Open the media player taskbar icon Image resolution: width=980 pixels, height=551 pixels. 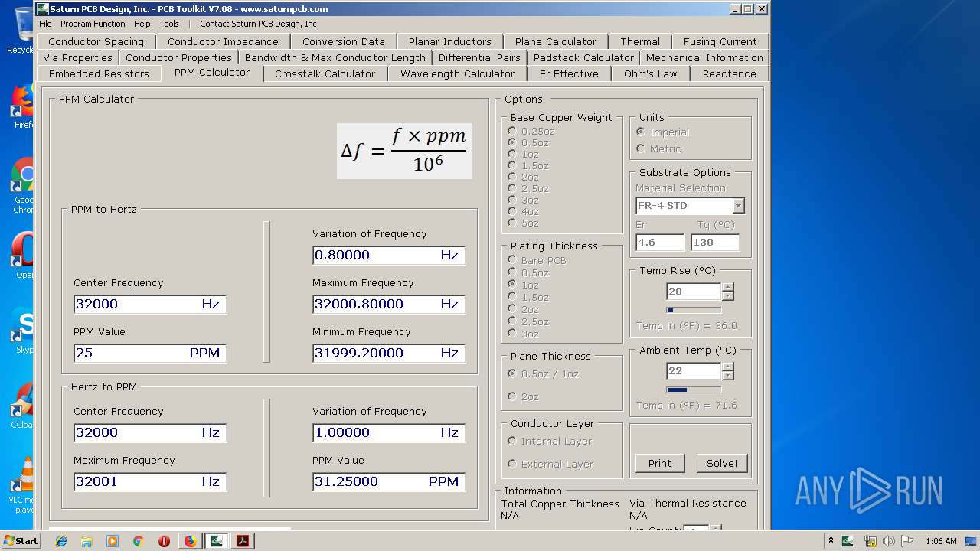point(113,541)
